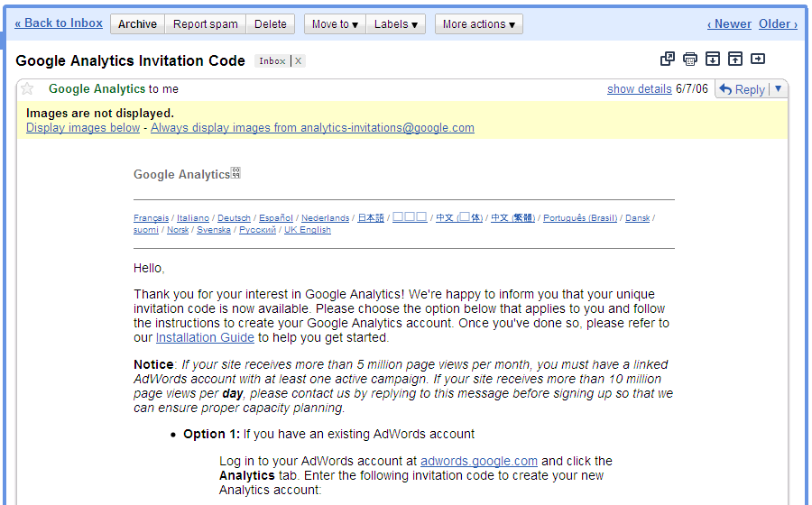
Task: Click the Inbox label tag
Action: coord(272,61)
